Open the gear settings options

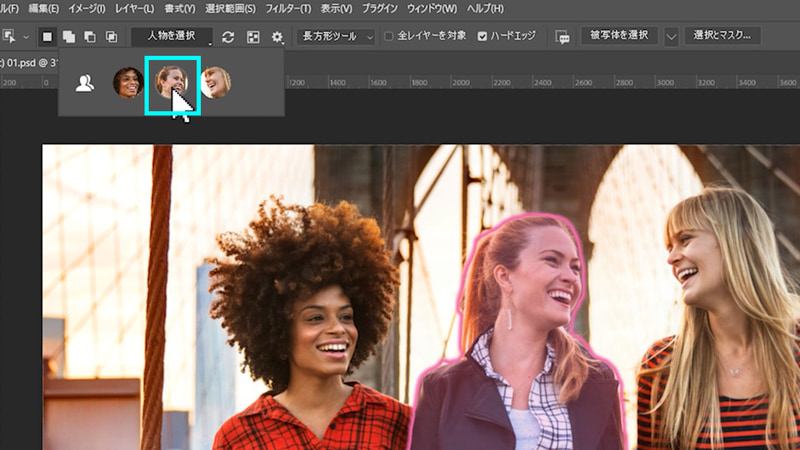click(x=277, y=37)
